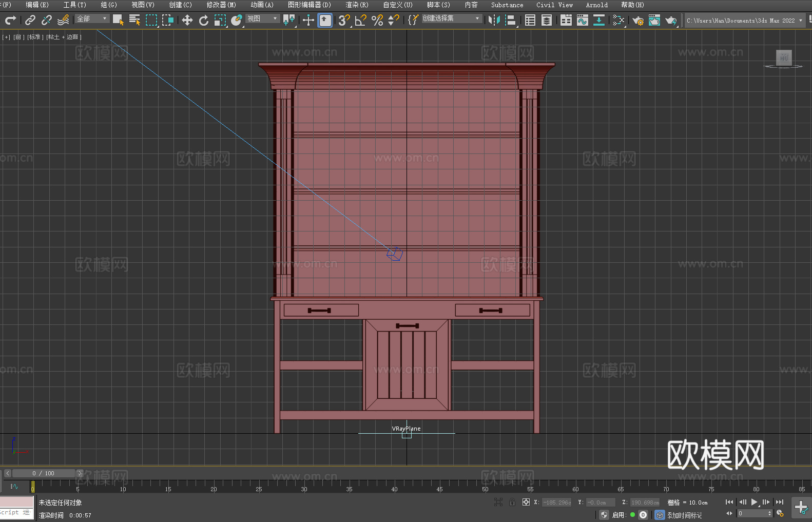This screenshot has height=522, width=812.
Task: Expand the 创建选择集 named selection dropdown
Action: coord(452,18)
